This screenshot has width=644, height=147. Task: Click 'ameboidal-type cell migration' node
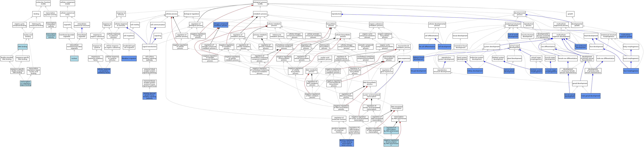[129, 47]
